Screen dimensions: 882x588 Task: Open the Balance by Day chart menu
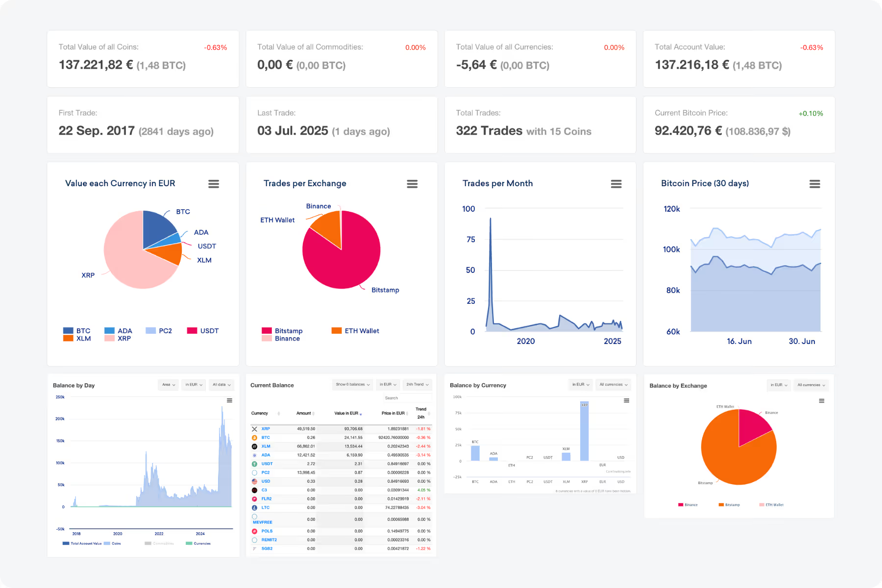(229, 400)
